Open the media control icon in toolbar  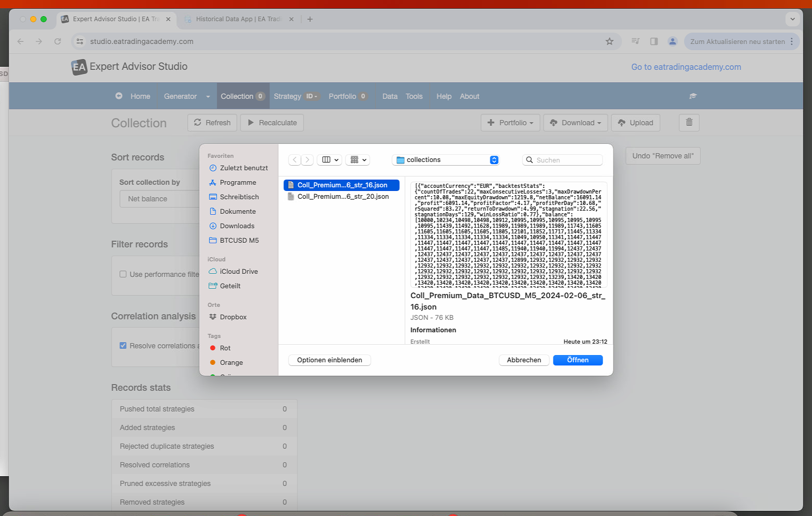point(636,41)
